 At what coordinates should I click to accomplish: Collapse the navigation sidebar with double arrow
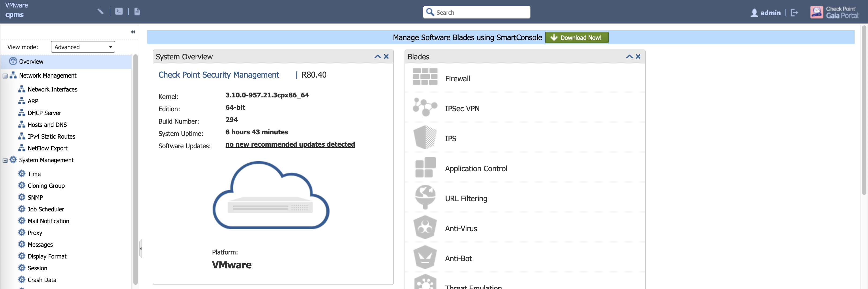click(133, 32)
